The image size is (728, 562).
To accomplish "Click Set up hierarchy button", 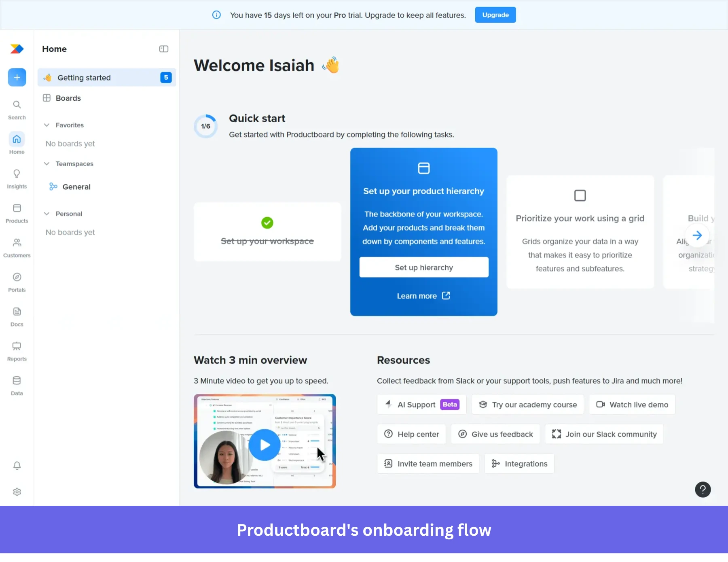I will click(x=424, y=267).
